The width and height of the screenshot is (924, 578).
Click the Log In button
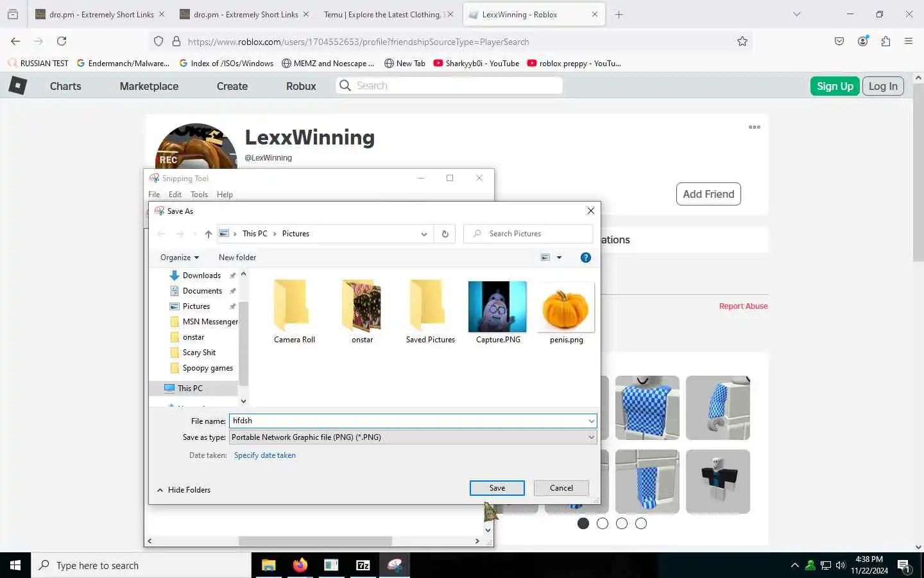(883, 86)
